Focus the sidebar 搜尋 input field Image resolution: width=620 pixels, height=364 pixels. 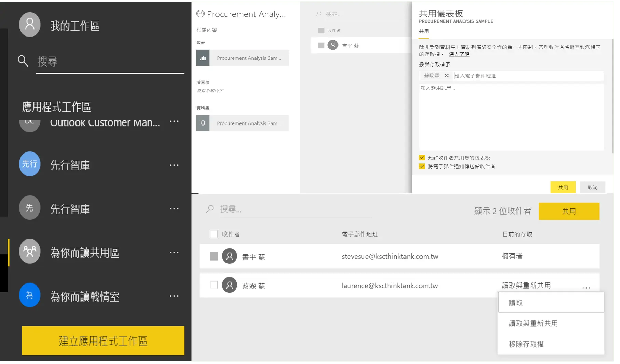tap(110, 62)
